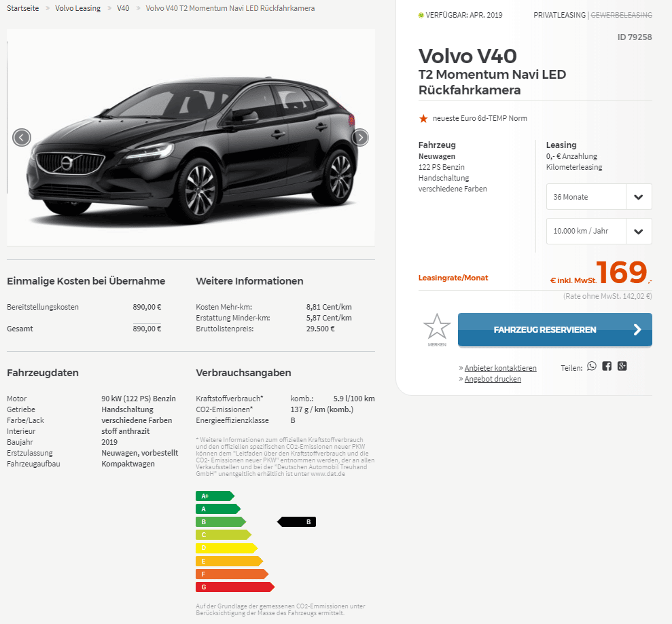
Task: Click the A+ efficiency class bar
Action: tap(215, 496)
